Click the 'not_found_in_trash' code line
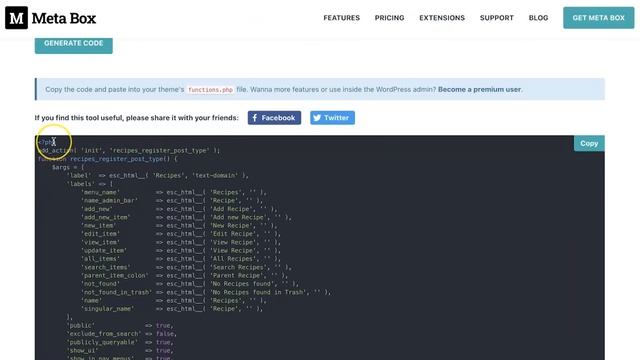640x360 pixels. pos(206,292)
